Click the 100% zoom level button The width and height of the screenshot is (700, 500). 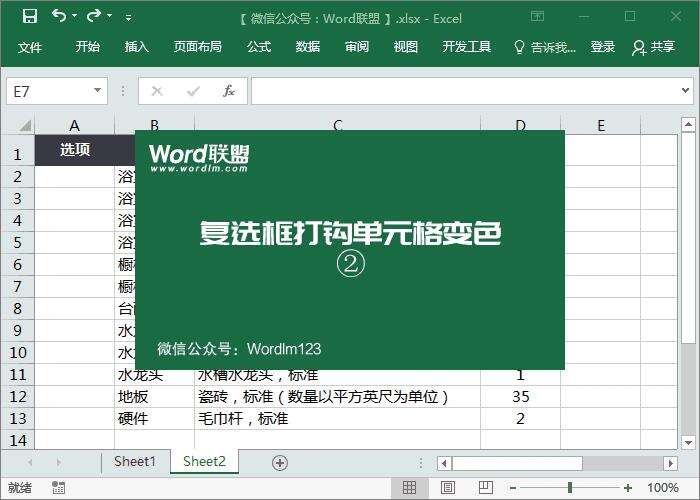pyautogui.click(x=662, y=488)
